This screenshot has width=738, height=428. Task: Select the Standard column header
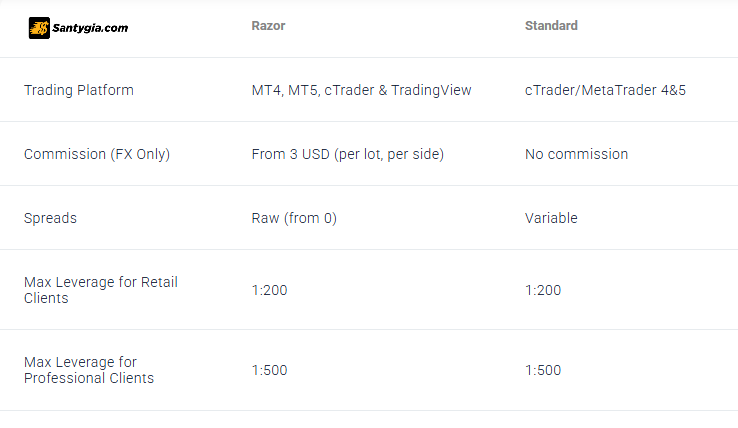tap(551, 26)
